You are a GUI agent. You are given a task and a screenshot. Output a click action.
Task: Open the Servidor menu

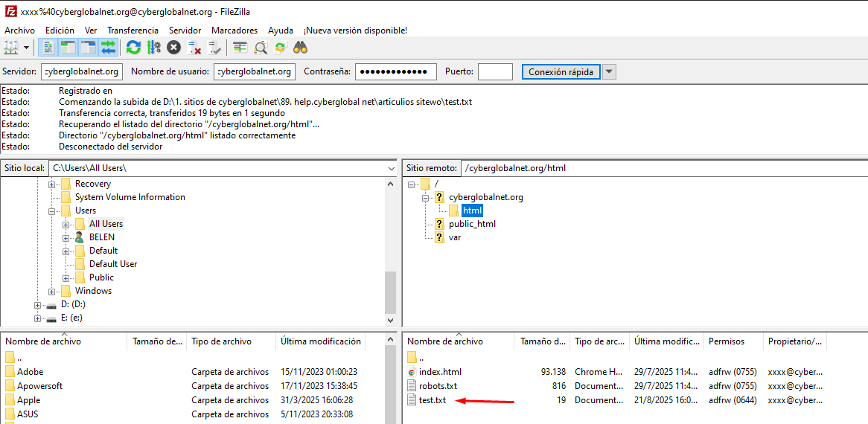pyautogui.click(x=185, y=30)
